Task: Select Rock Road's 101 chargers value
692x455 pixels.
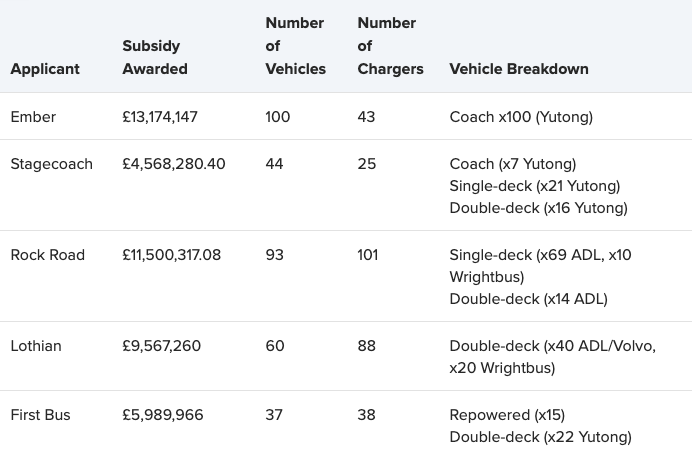Action: coord(369,255)
